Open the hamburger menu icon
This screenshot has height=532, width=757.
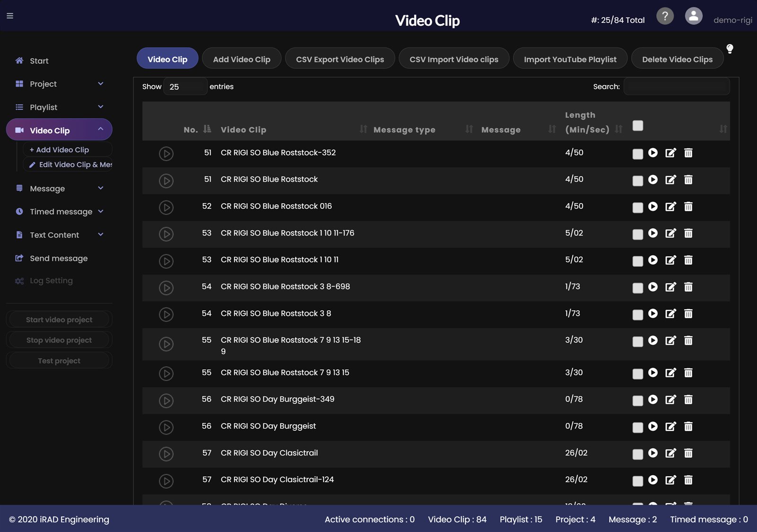10,16
